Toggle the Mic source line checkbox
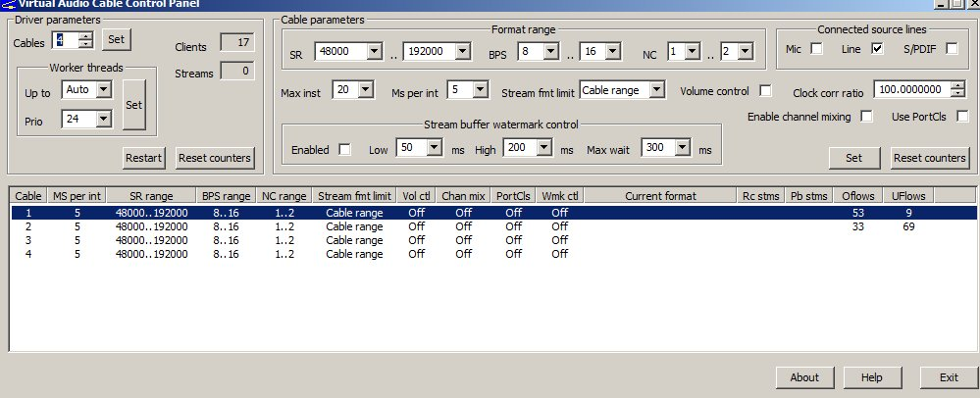The height and width of the screenshot is (398, 980). 816,48
